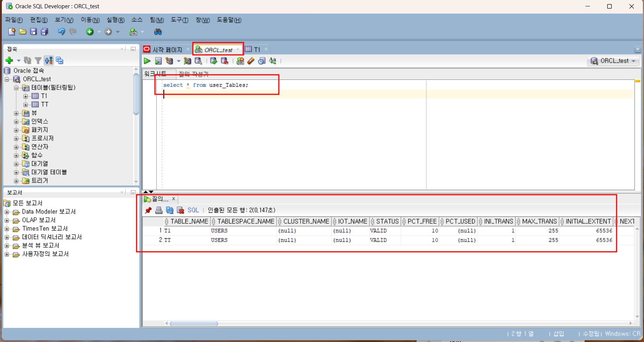This screenshot has height=342, width=644.
Task: Open SQL History with the clock icon
Action: [262, 61]
